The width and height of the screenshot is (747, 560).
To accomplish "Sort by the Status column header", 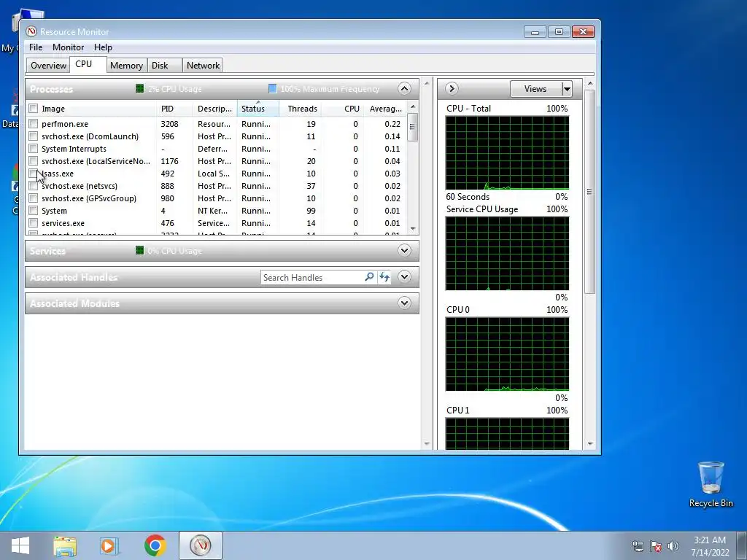I will click(x=258, y=109).
